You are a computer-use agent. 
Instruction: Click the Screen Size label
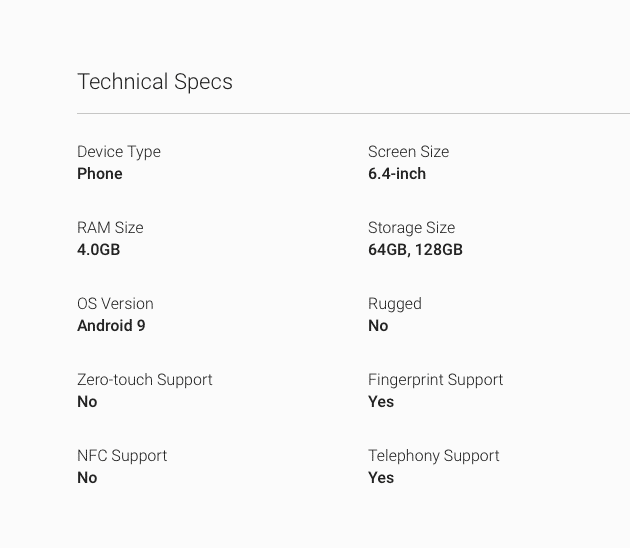click(x=408, y=152)
